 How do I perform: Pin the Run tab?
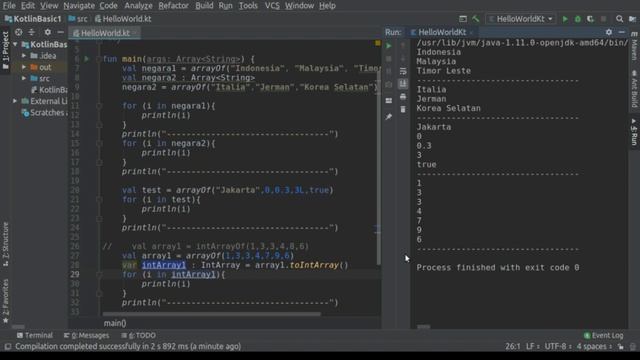389,117
